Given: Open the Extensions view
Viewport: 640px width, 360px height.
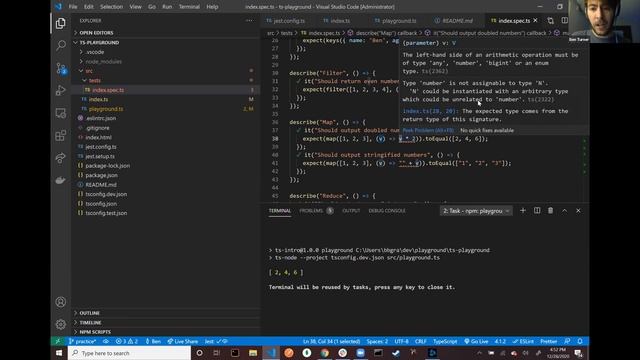Looking at the screenshot, I should [60, 135].
